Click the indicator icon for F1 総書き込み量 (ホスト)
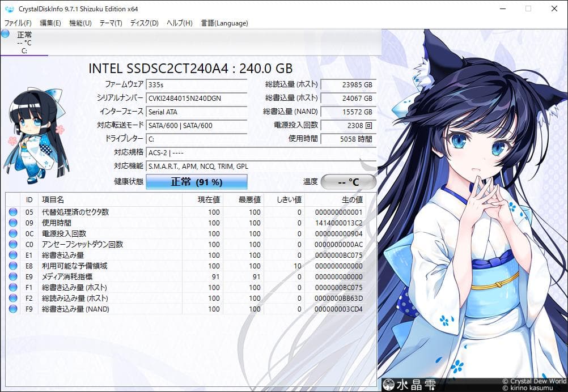 pyautogui.click(x=12, y=287)
